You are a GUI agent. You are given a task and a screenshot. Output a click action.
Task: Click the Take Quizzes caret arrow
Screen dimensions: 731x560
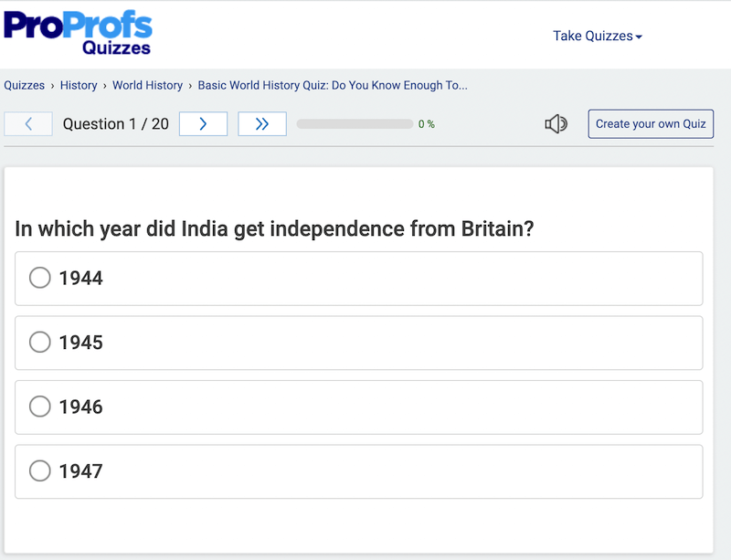click(639, 37)
